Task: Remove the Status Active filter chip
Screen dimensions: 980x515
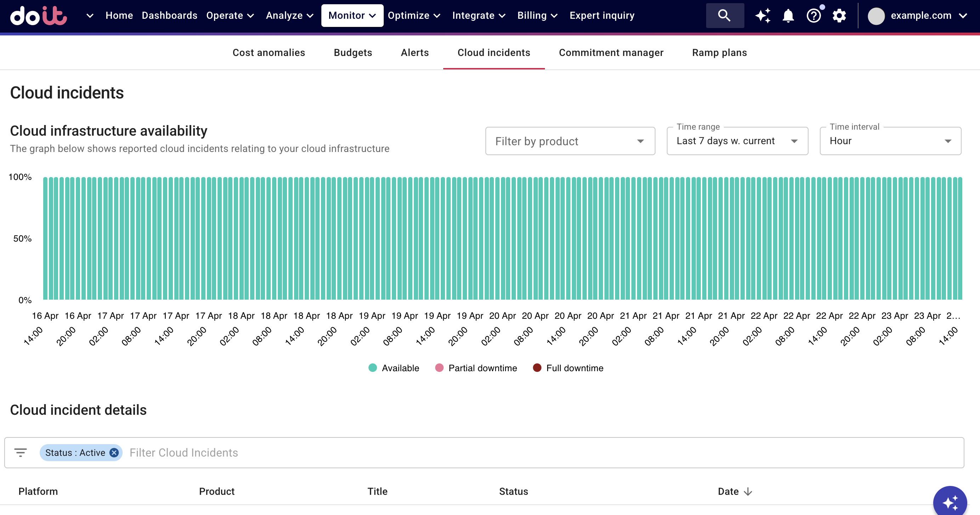Action: (113, 453)
